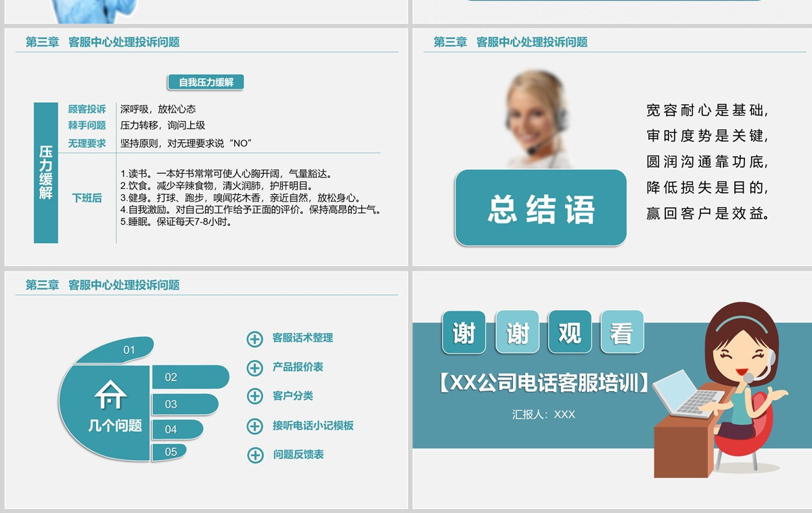Viewport: 812px width, 513px height.
Task: Click the title 【XX公司电话客服培训】
Action: point(544,383)
